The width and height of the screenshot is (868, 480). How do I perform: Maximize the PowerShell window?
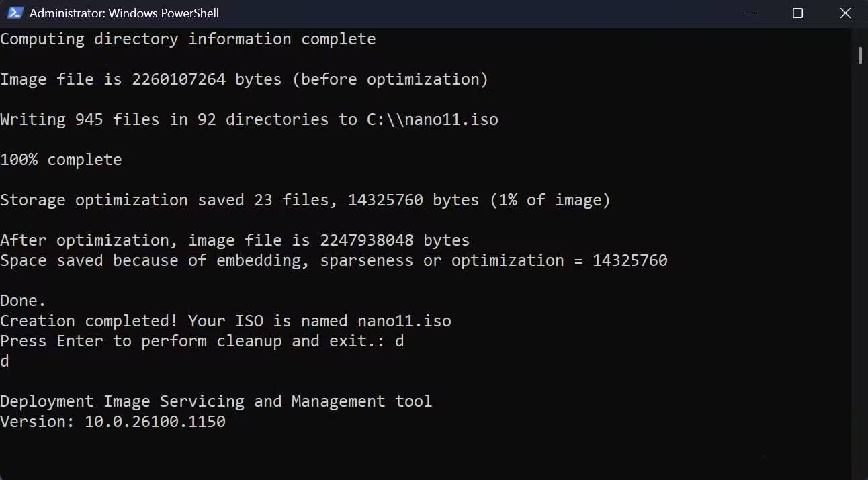[x=798, y=13]
